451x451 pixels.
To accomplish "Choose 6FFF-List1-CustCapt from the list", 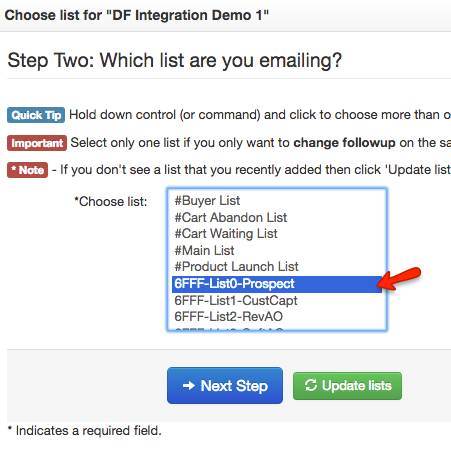I will tap(277, 300).
